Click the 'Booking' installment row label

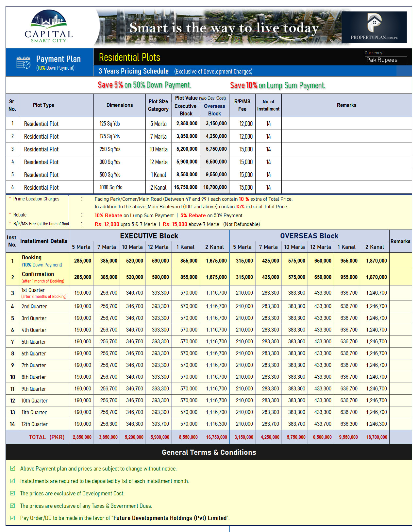(x=32, y=257)
